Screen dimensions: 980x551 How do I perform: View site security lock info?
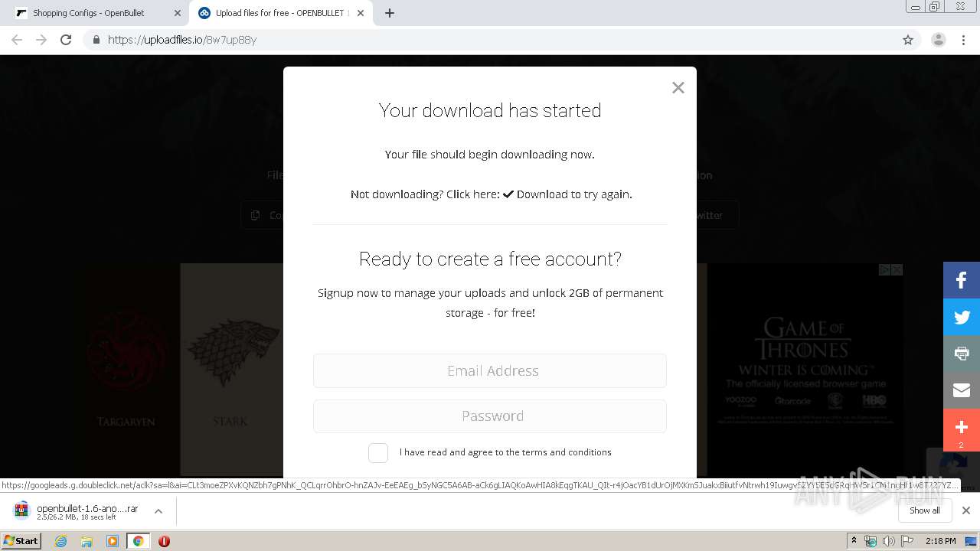coord(96,40)
